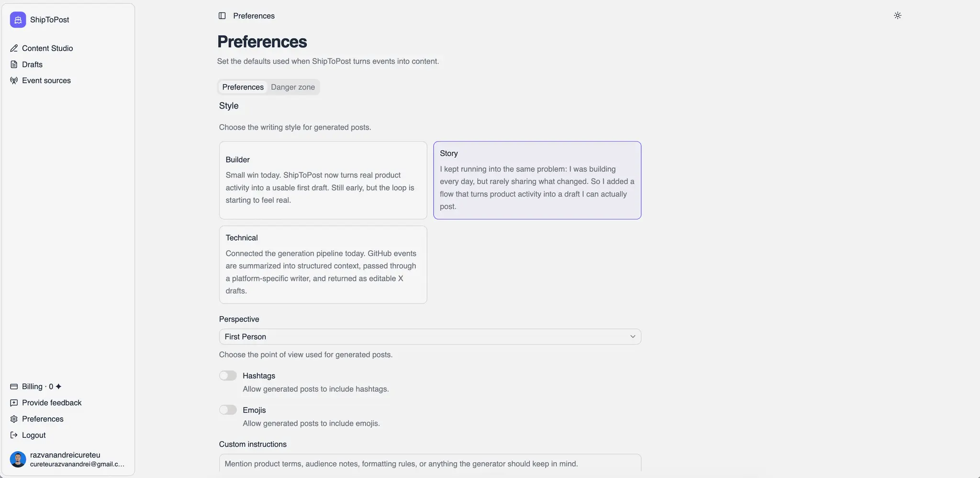This screenshot has width=980, height=478.
Task: Click the user avatar picture
Action: tap(18, 459)
